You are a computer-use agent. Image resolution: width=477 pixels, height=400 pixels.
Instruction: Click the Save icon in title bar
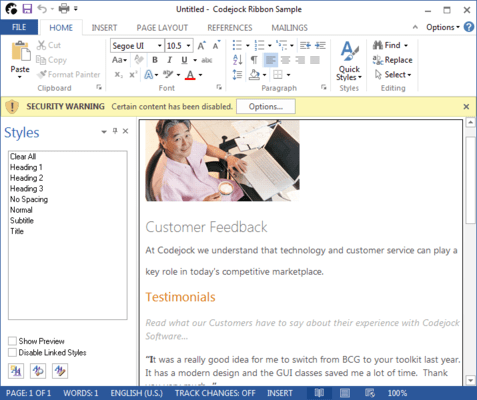pyautogui.click(x=27, y=9)
